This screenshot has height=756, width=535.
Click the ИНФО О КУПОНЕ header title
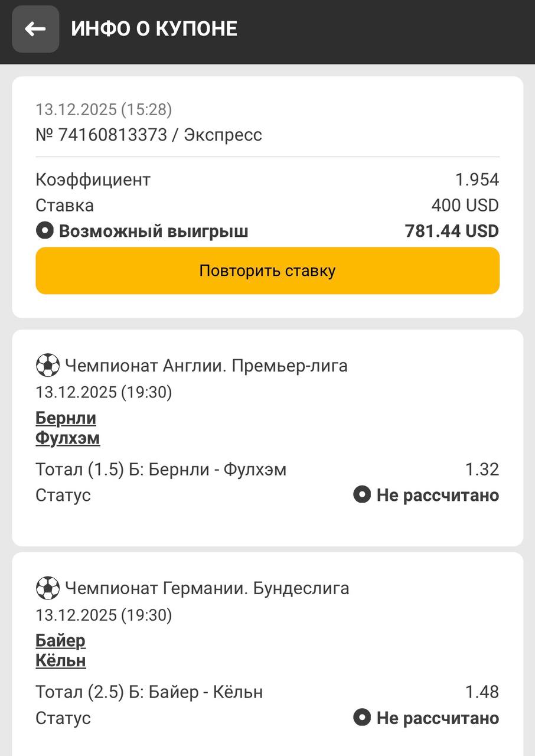pyautogui.click(x=154, y=29)
